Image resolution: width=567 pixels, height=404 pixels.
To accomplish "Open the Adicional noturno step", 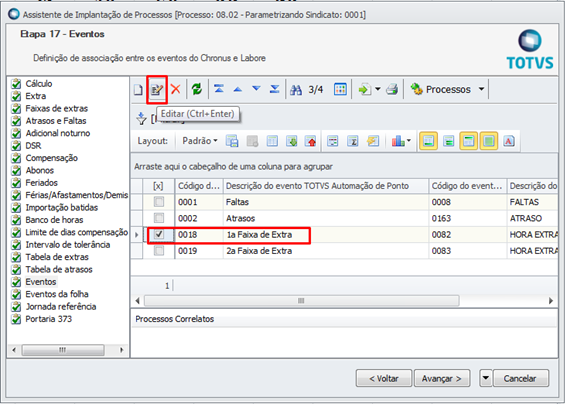I will coord(57,133).
